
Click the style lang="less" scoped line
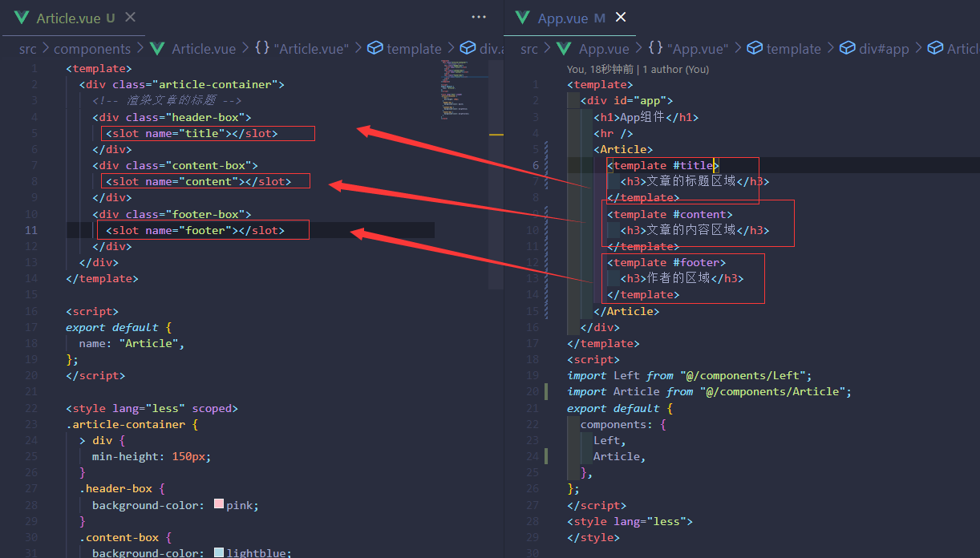[152, 408]
